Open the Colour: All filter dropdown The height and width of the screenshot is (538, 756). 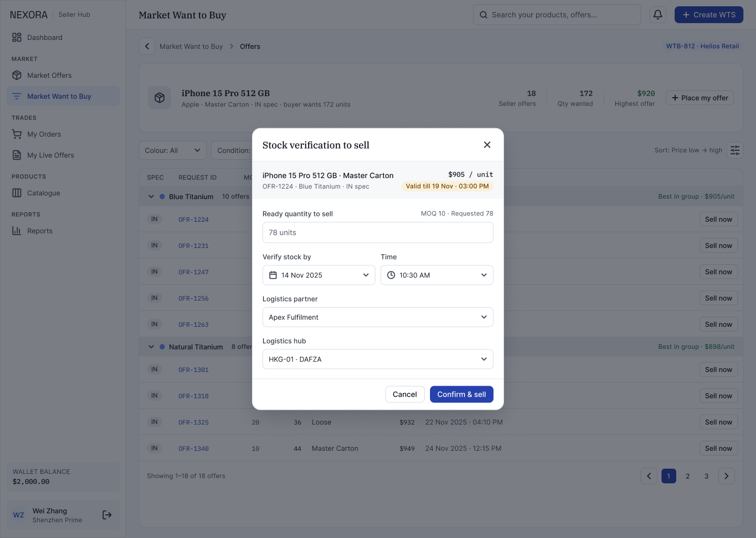point(173,151)
